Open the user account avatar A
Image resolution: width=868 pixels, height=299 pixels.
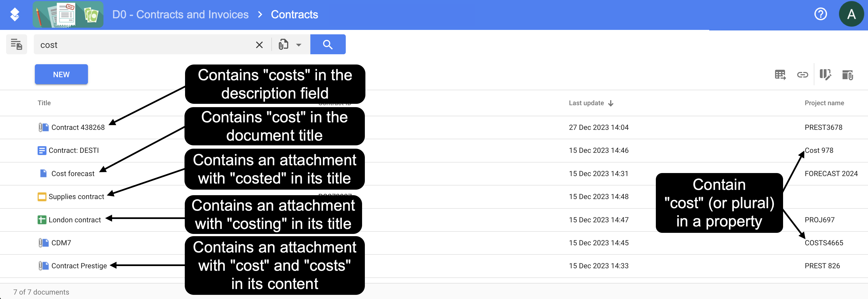pyautogui.click(x=851, y=14)
